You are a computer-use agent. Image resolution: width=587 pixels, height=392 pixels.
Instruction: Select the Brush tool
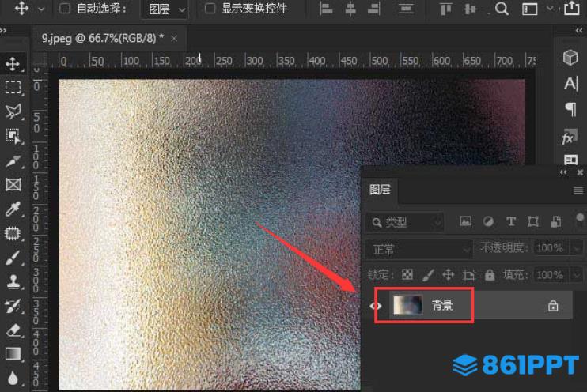[13, 258]
